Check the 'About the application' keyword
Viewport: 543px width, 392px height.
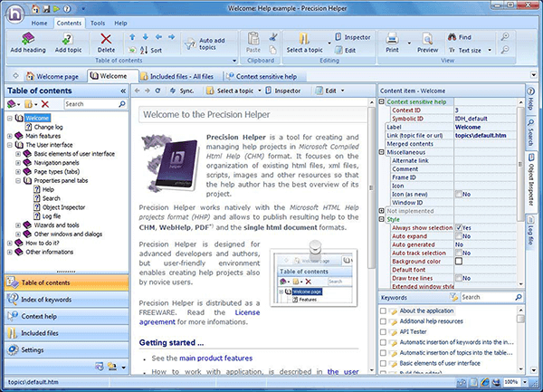(385, 311)
